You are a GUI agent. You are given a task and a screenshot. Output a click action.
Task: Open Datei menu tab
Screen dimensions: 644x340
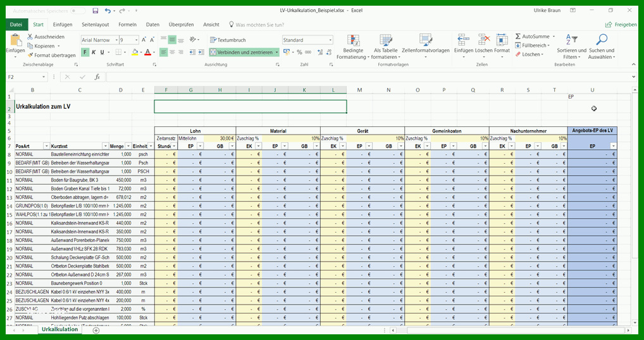pyautogui.click(x=16, y=25)
